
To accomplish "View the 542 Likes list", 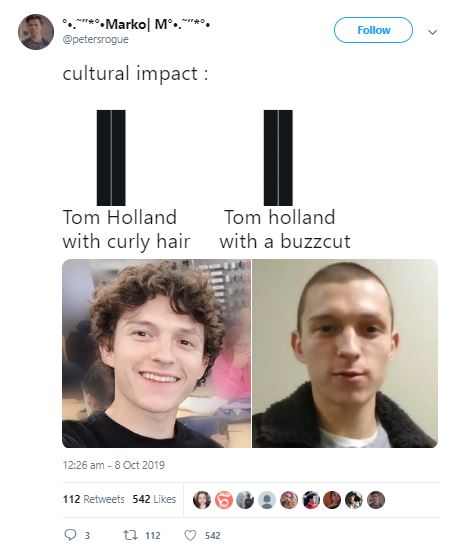I will pyautogui.click(x=154, y=499).
